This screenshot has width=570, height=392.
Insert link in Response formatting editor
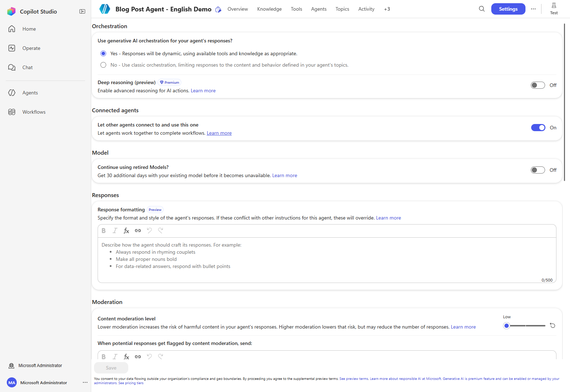[138, 231]
